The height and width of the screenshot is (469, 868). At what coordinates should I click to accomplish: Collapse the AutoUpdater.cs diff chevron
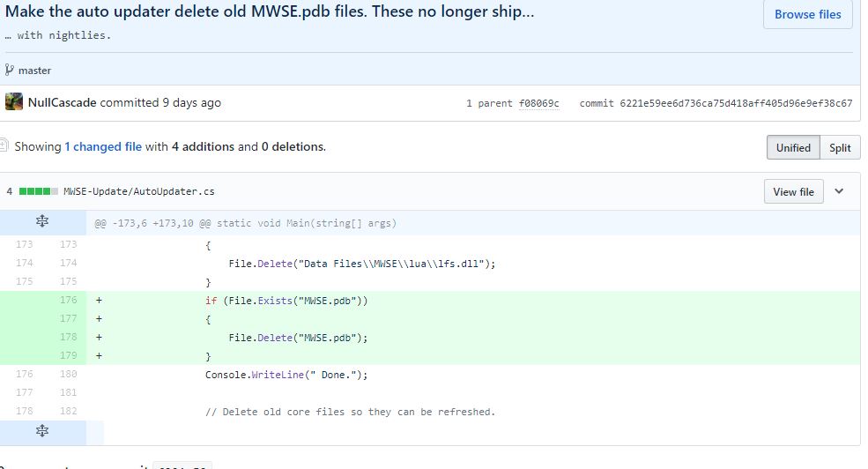839,191
